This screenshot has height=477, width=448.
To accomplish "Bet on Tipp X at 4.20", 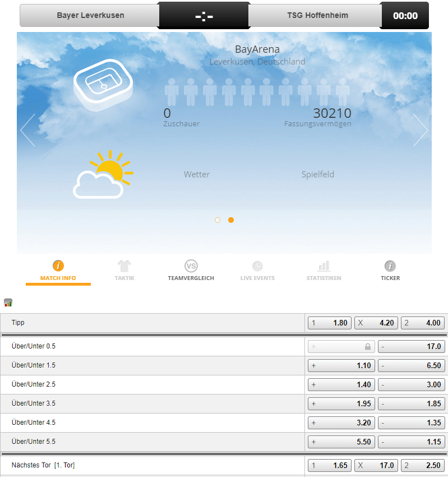I will pos(376,323).
